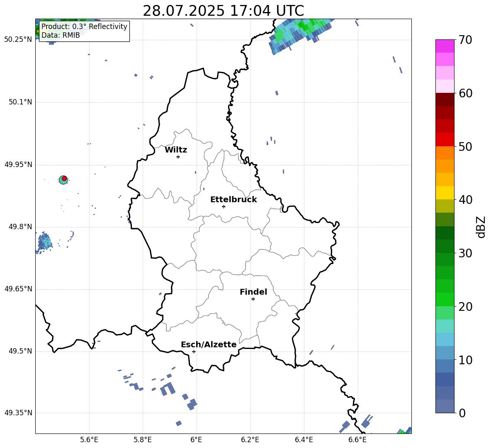Click the 49.65°N latitude label

(18, 289)
